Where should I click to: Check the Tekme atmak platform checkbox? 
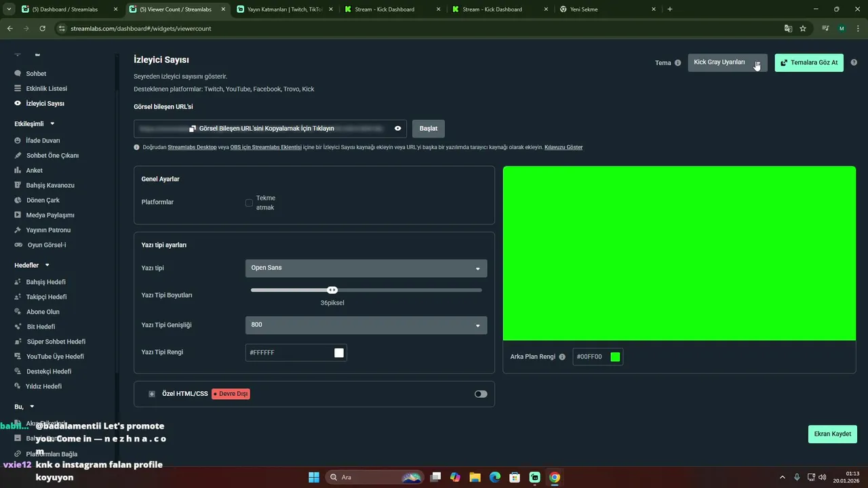point(249,203)
